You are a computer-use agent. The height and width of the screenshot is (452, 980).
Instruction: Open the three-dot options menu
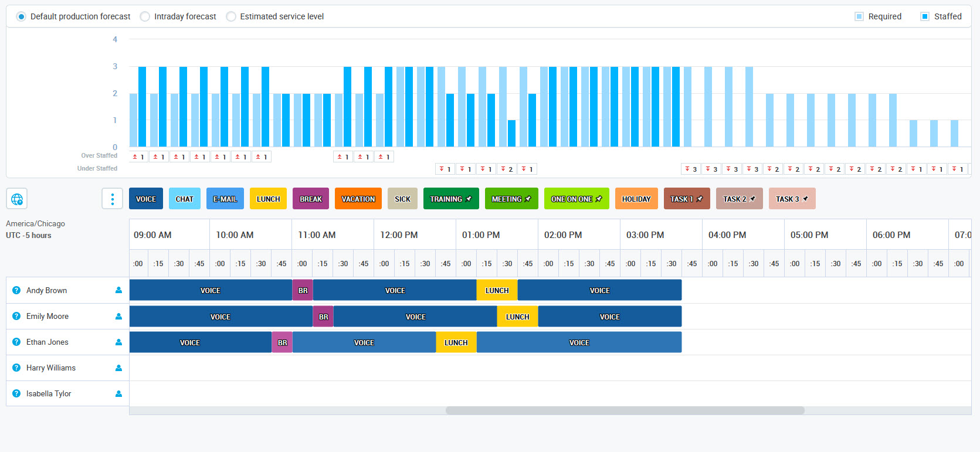[x=112, y=199]
